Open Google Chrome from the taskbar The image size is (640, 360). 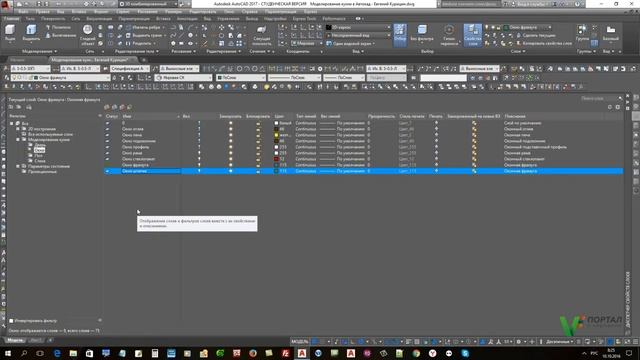[x=416, y=353]
